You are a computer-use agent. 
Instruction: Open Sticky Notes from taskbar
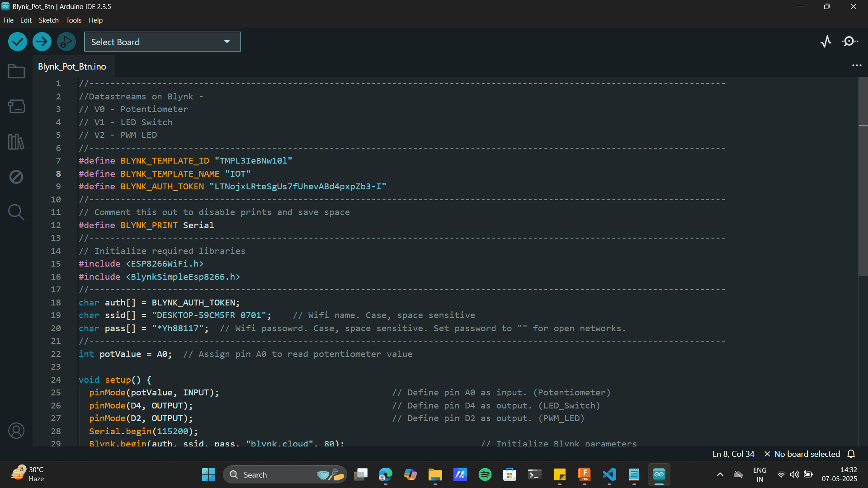[560, 474]
